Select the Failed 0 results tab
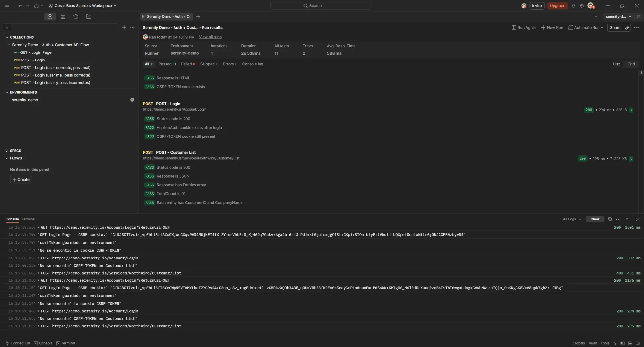The width and height of the screenshot is (644, 347). [188, 64]
